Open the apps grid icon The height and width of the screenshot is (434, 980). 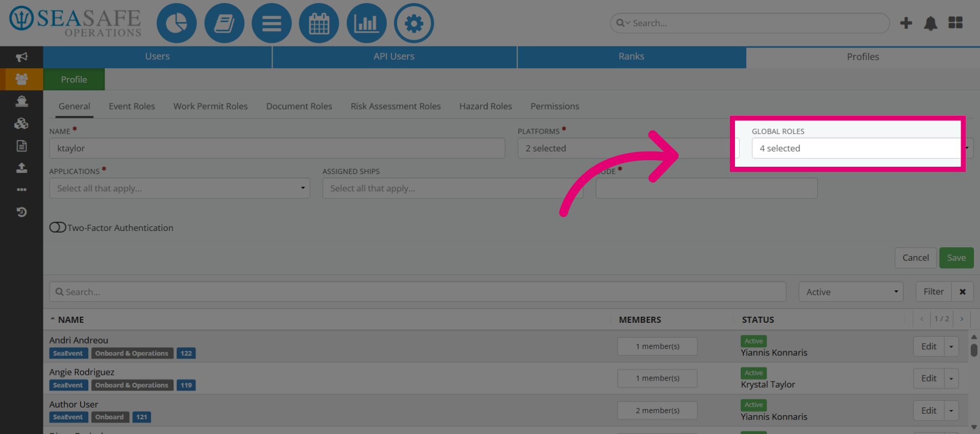[955, 23]
